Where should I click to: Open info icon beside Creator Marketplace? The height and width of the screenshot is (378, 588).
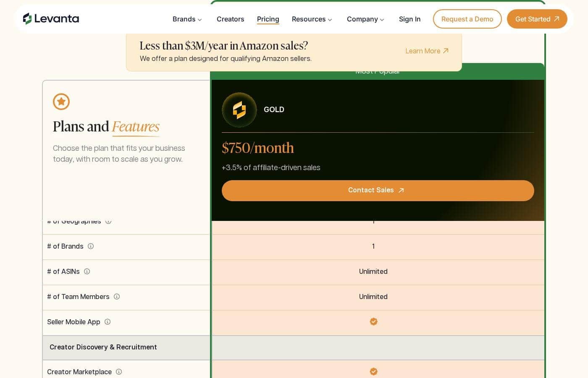[119, 372]
